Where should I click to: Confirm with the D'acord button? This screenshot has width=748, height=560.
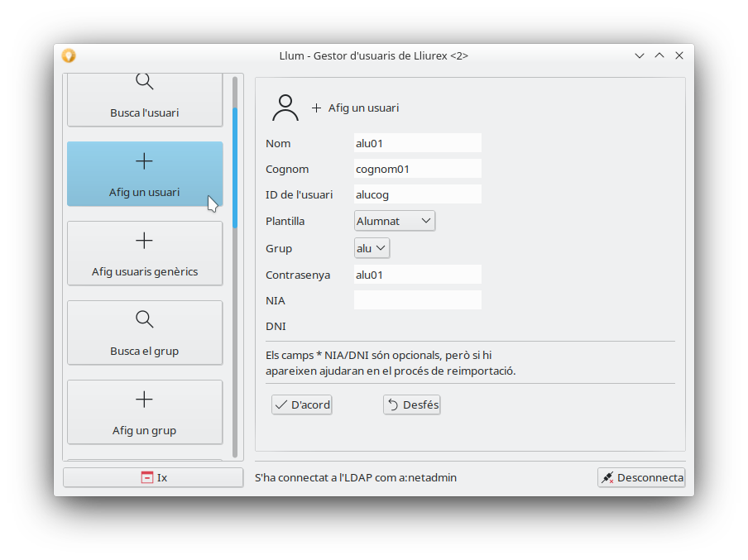point(302,405)
